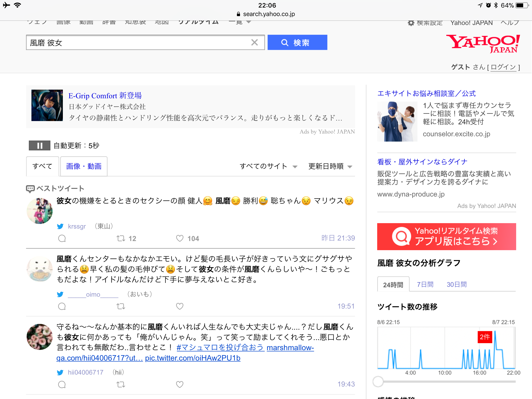Open the _____oimo_____ username link
The width and height of the screenshot is (532, 399).
[x=93, y=295]
